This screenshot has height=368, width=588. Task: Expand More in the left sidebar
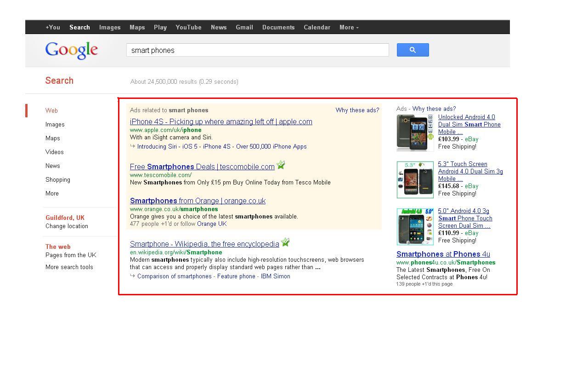pyautogui.click(x=52, y=193)
